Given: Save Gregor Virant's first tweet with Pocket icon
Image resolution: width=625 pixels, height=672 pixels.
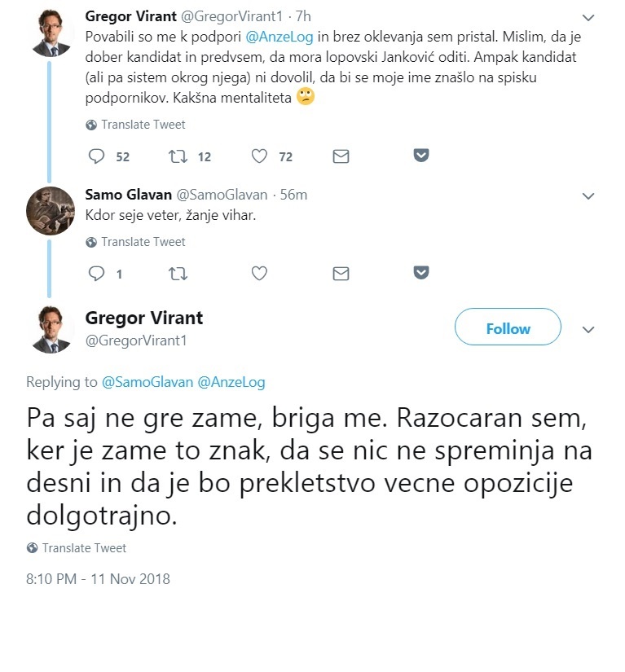Looking at the screenshot, I should point(421,156).
